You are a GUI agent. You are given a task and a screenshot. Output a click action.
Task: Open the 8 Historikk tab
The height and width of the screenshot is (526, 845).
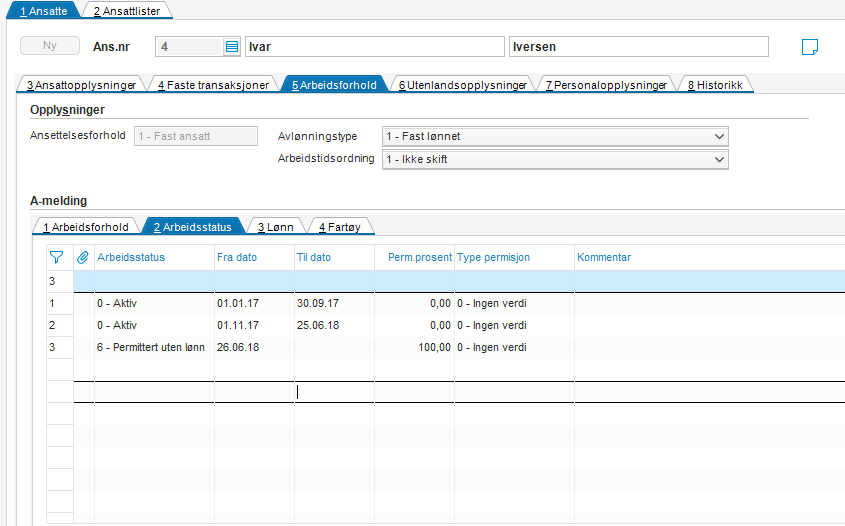click(x=715, y=85)
